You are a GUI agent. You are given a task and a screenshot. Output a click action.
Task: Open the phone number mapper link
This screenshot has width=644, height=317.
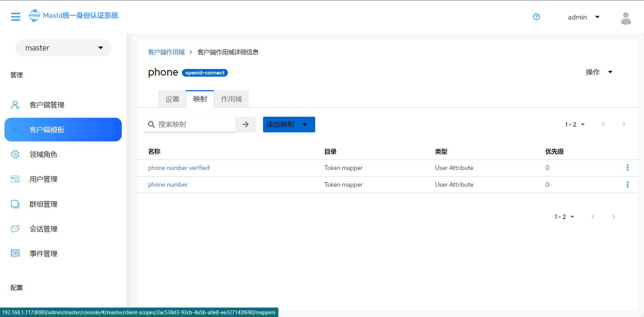(168, 185)
